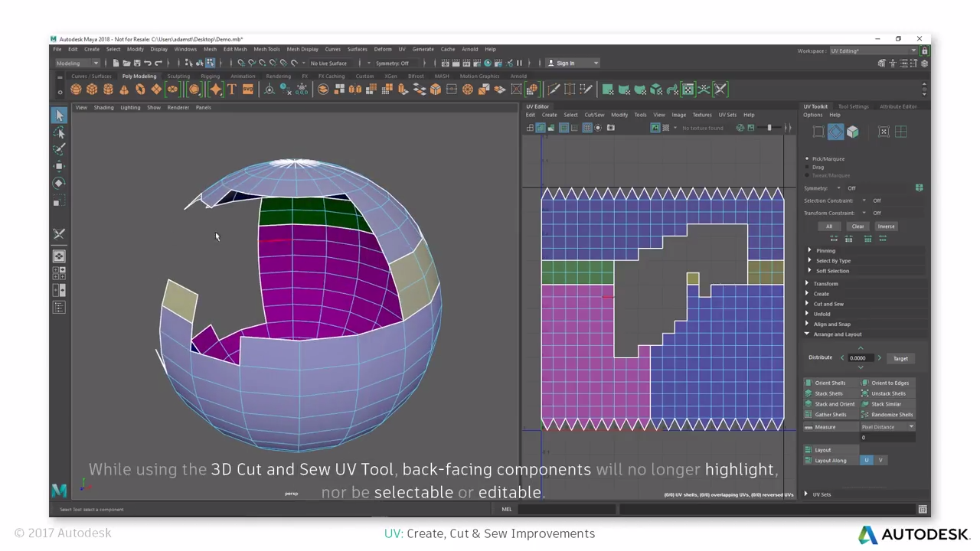Undo with the status line arrow
Image resolution: width=980 pixels, height=551 pixels.
pos(148,64)
